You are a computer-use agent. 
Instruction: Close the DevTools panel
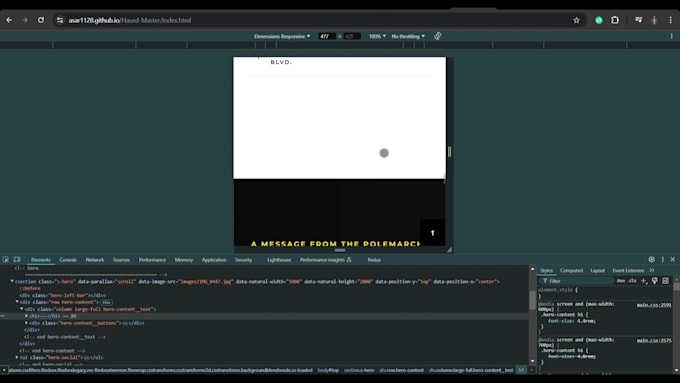click(673, 259)
